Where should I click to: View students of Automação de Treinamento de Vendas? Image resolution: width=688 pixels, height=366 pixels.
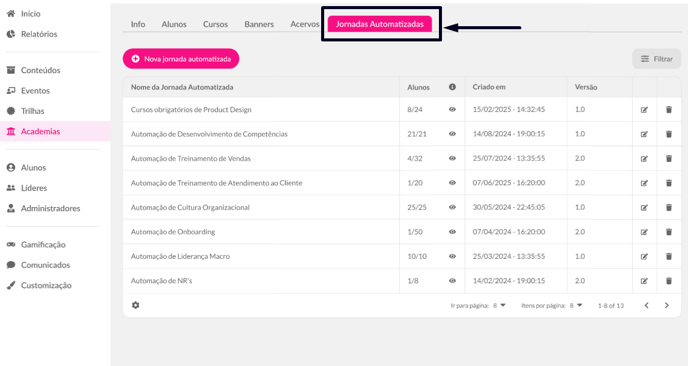pos(452,158)
